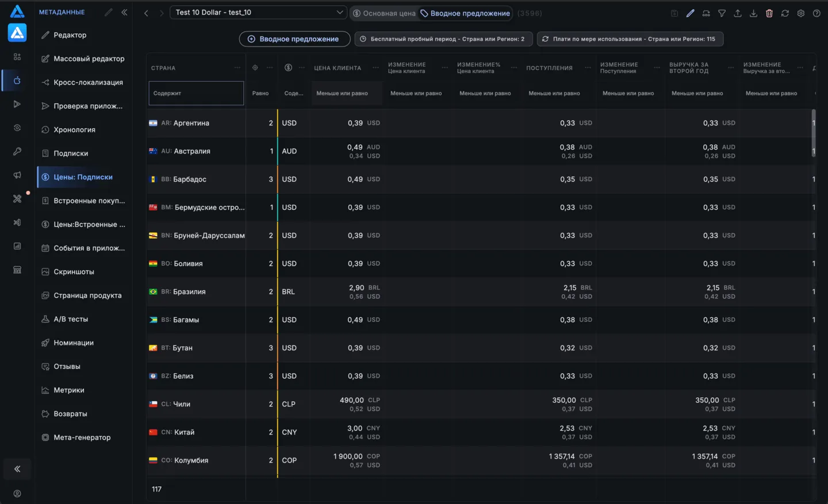Toggle the blue pencil edit mode icon

(690, 13)
